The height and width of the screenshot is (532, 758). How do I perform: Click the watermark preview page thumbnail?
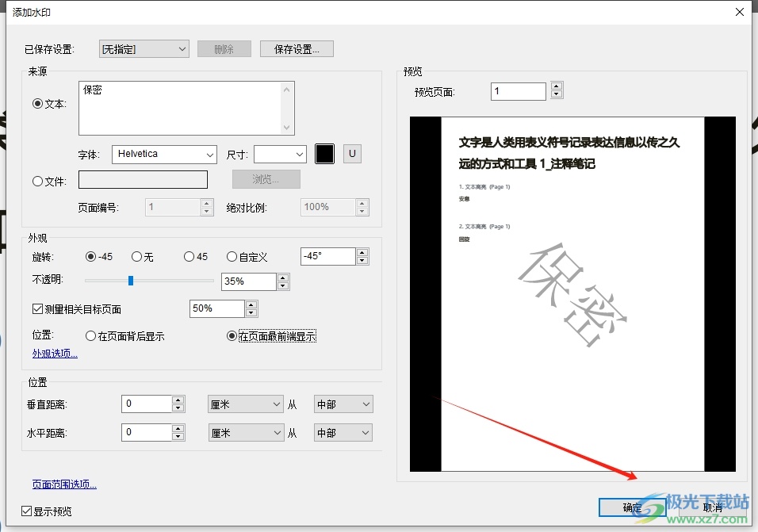(572, 294)
